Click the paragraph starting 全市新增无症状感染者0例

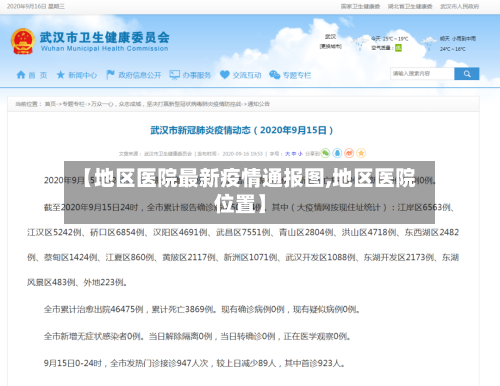[x=197, y=336]
